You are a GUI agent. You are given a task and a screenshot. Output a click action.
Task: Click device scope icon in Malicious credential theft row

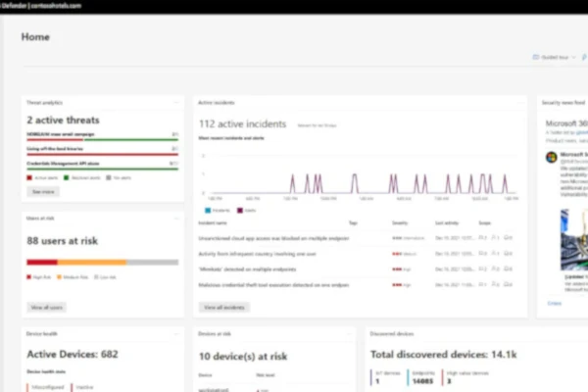482,285
